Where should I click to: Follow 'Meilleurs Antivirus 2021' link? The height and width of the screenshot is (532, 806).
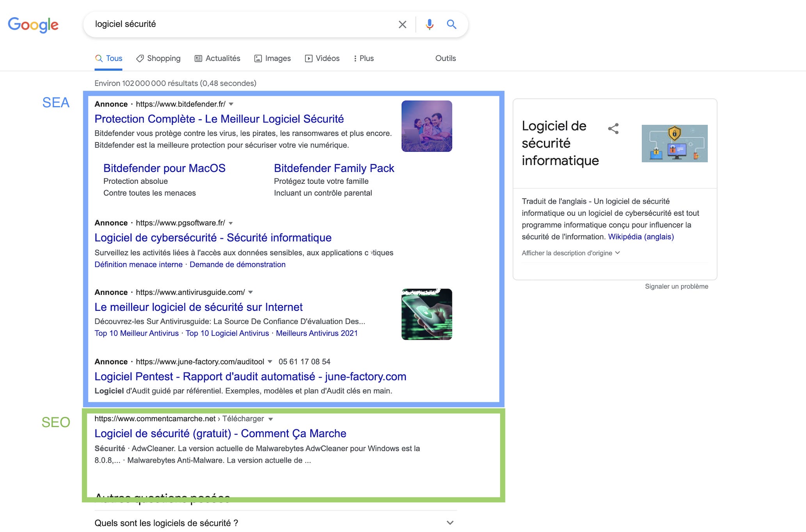317,333
